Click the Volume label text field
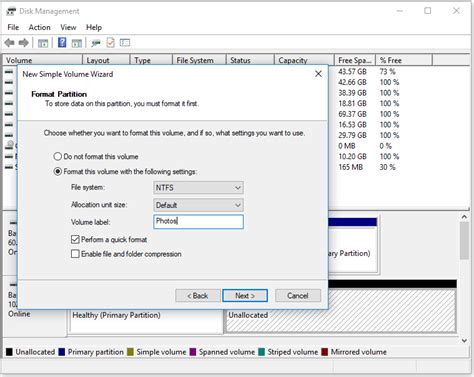The width and height of the screenshot is (474, 377). pyautogui.click(x=198, y=222)
